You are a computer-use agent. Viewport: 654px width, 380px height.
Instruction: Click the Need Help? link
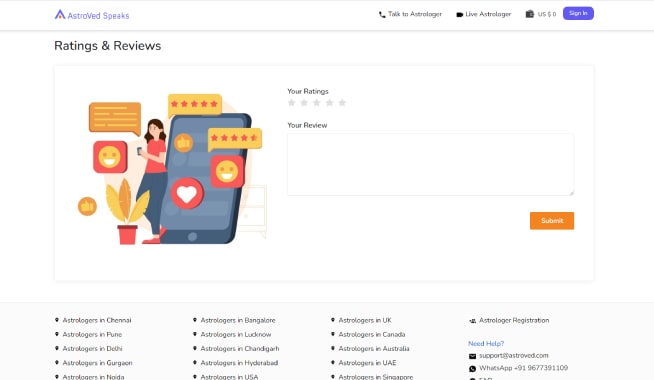coord(486,344)
